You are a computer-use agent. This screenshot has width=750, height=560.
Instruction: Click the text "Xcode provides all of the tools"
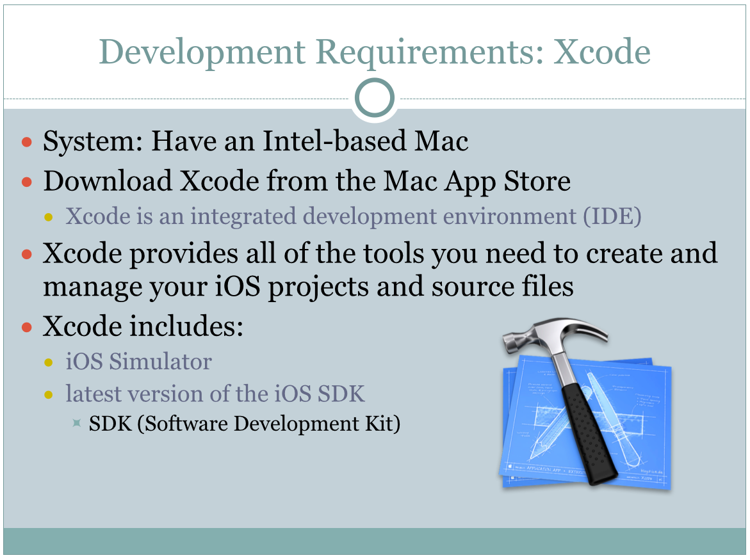coord(233,253)
